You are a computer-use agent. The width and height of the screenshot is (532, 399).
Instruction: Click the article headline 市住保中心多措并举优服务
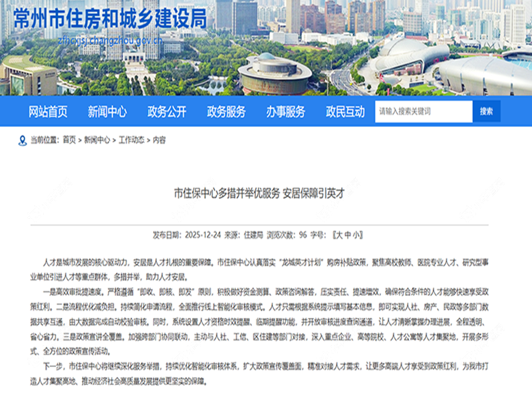(265, 194)
